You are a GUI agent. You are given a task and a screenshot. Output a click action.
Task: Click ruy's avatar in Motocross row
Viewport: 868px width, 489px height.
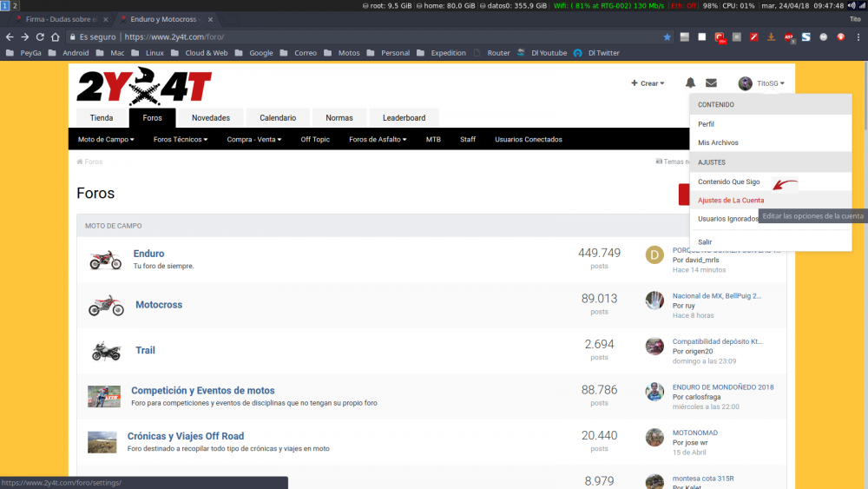click(x=654, y=301)
